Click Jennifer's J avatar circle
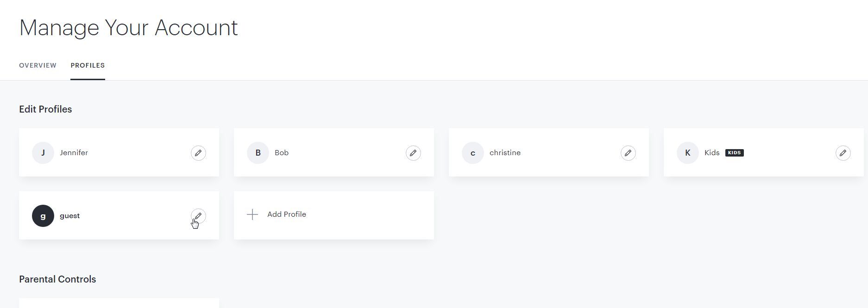Image resolution: width=868 pixels, height=308 pixels. [x=43, y=153]
